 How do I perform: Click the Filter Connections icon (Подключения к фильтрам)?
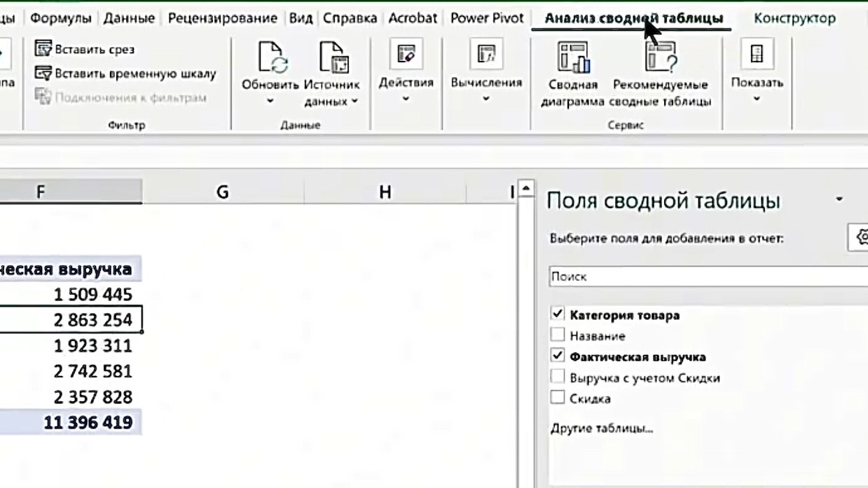point(43,97)
